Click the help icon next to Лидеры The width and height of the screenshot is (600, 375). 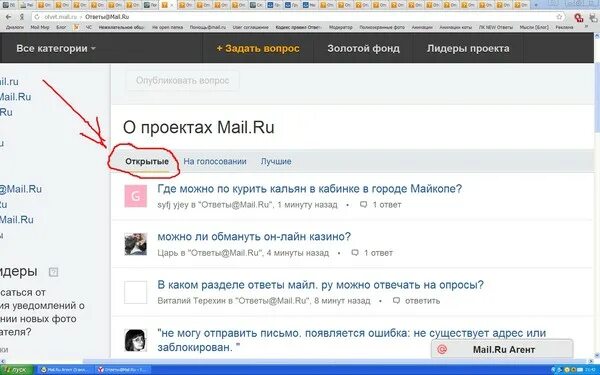point(54,272)
